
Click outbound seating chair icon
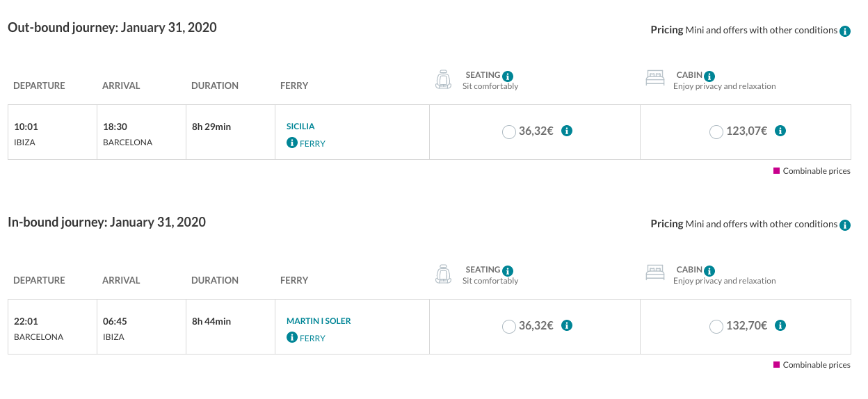[443, 79]
